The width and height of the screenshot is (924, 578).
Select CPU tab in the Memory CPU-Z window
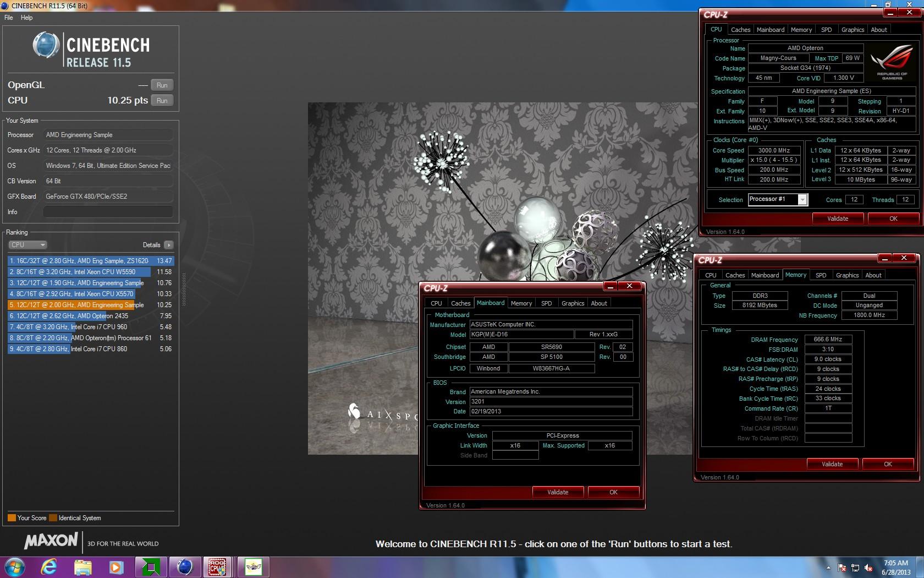[711, 275]
